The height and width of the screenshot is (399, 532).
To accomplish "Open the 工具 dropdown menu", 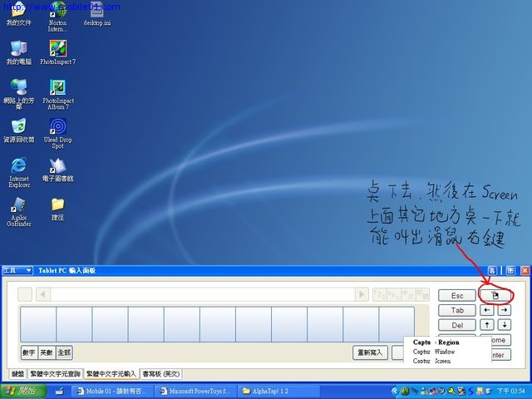I will tap(17, 270).
